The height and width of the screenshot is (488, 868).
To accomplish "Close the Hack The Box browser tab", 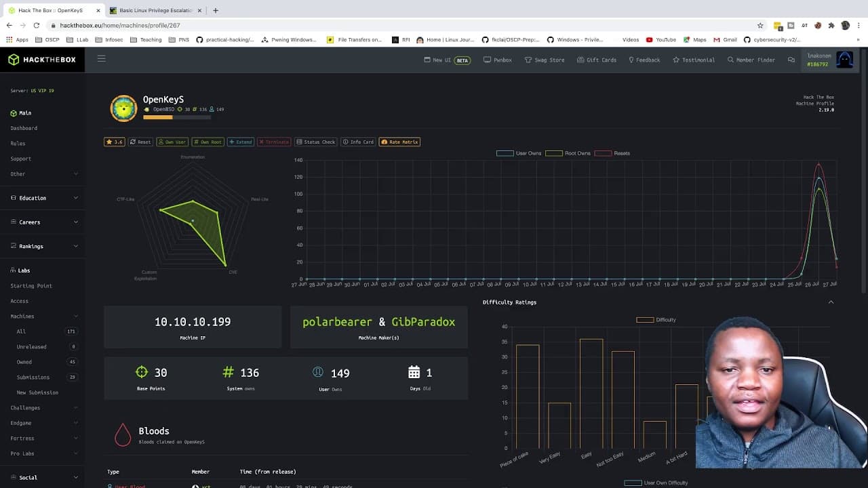I will tap(98, 10).
